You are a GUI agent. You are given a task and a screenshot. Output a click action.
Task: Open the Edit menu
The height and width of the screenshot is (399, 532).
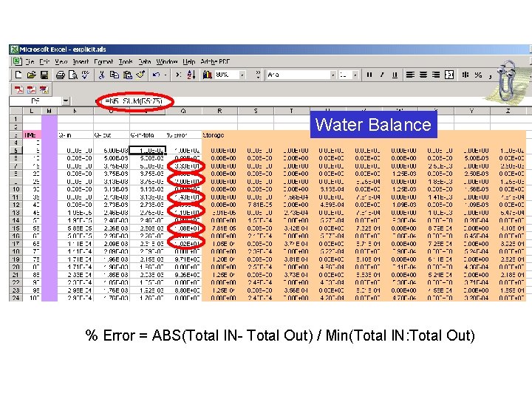point(44,62)
